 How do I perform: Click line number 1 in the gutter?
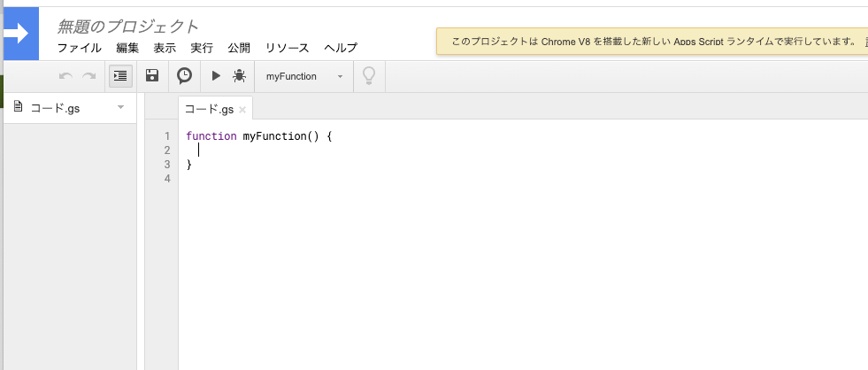click(x=167, y=136)
